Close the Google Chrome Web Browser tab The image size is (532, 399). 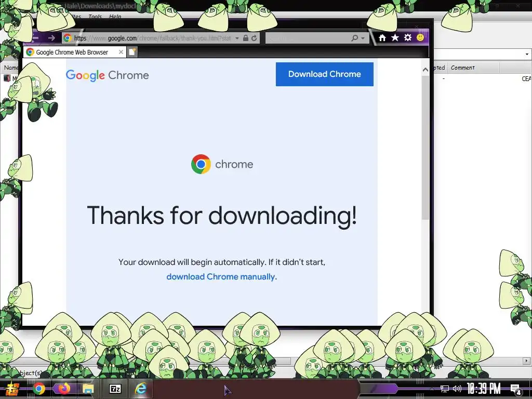(x=121, y=52)
